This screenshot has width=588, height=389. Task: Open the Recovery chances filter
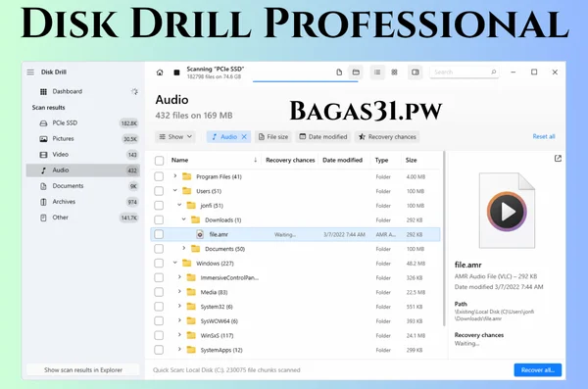click(x=387, y=137)
